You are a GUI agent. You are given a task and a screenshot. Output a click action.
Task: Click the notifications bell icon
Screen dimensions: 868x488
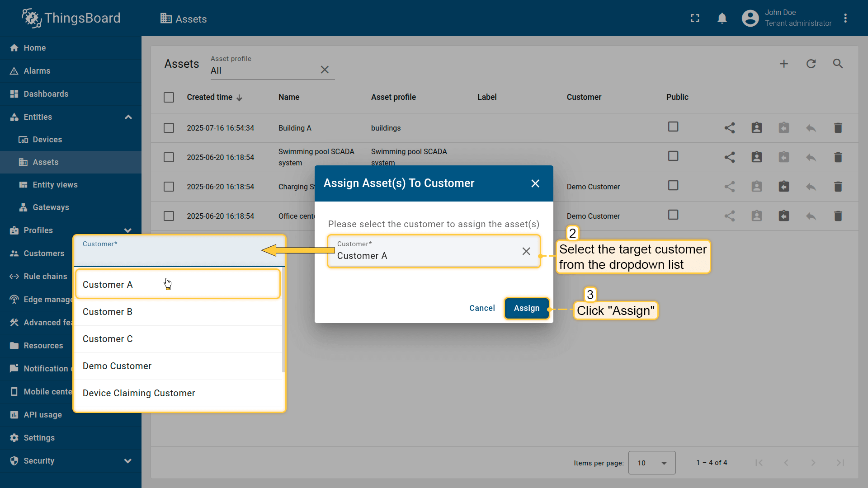pos(722,18)
